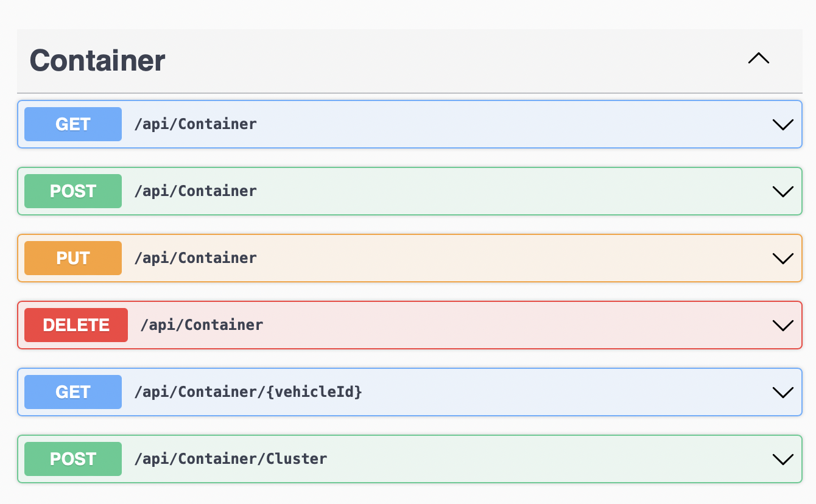
Task: Open the POST /api/Container path link
Action: (x=195, y=191)
